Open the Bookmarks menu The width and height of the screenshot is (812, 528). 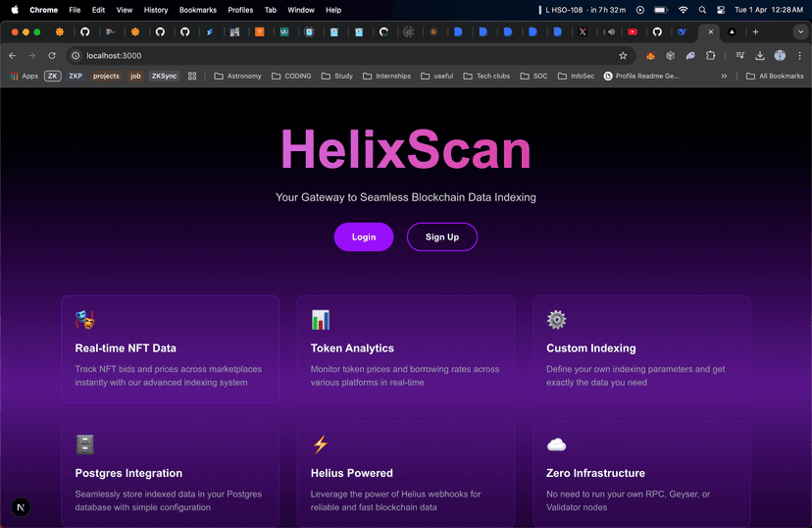(198, 10)
